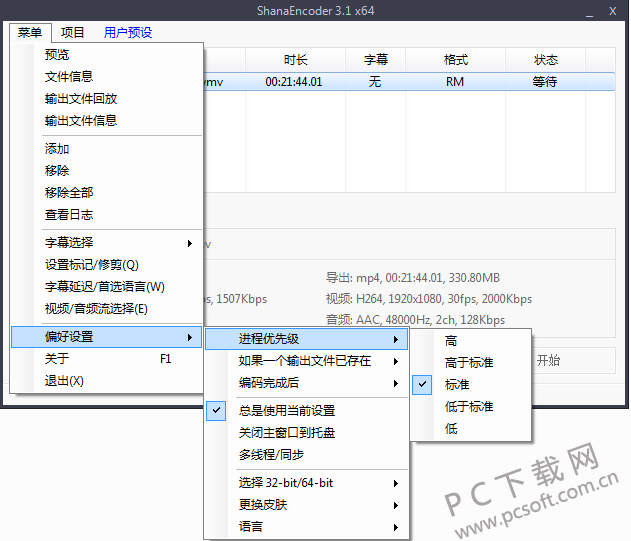
Task: Click the 导出 mp4 info line
Action: (x=413, y=278)
